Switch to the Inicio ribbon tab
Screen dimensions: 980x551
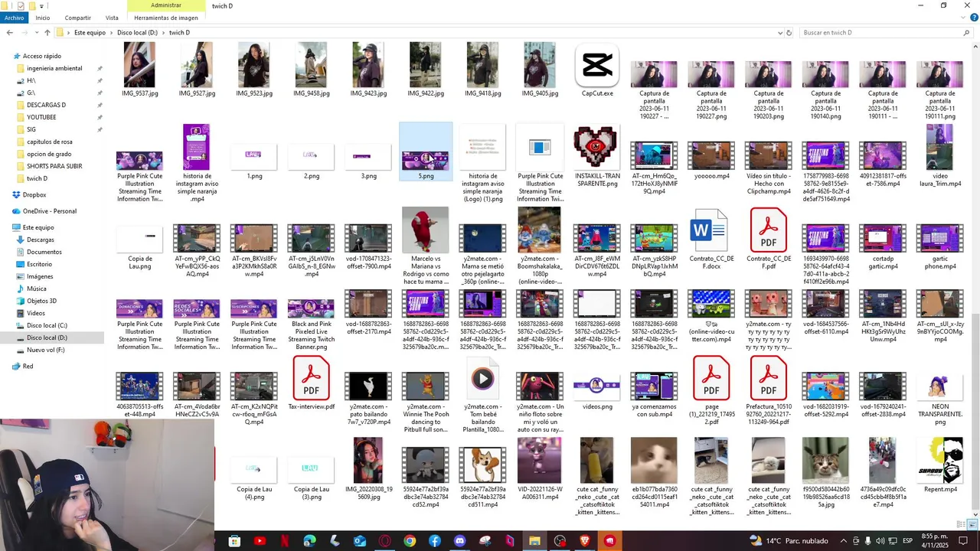pos(42,18)
